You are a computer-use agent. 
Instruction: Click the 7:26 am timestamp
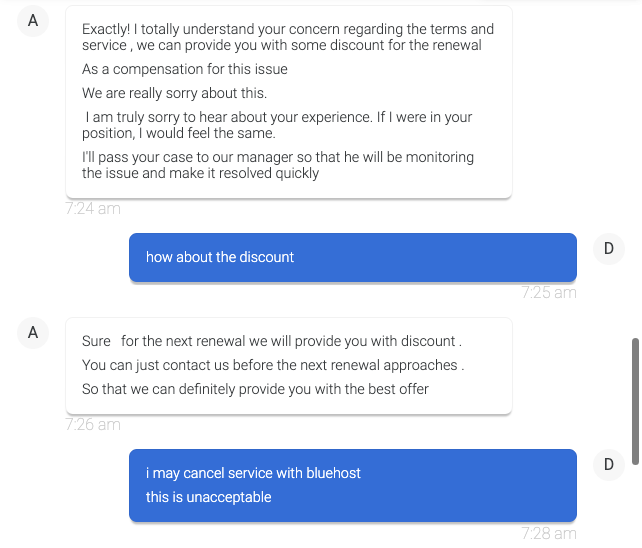click(x=93, y=424)
